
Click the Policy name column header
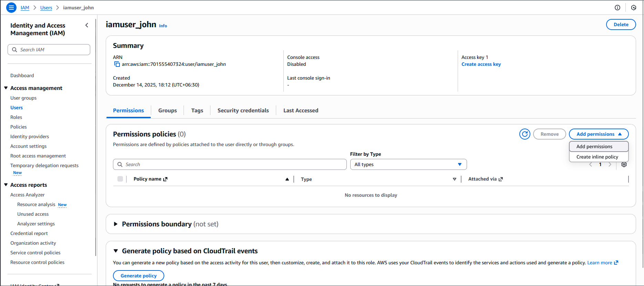[147, 179]
